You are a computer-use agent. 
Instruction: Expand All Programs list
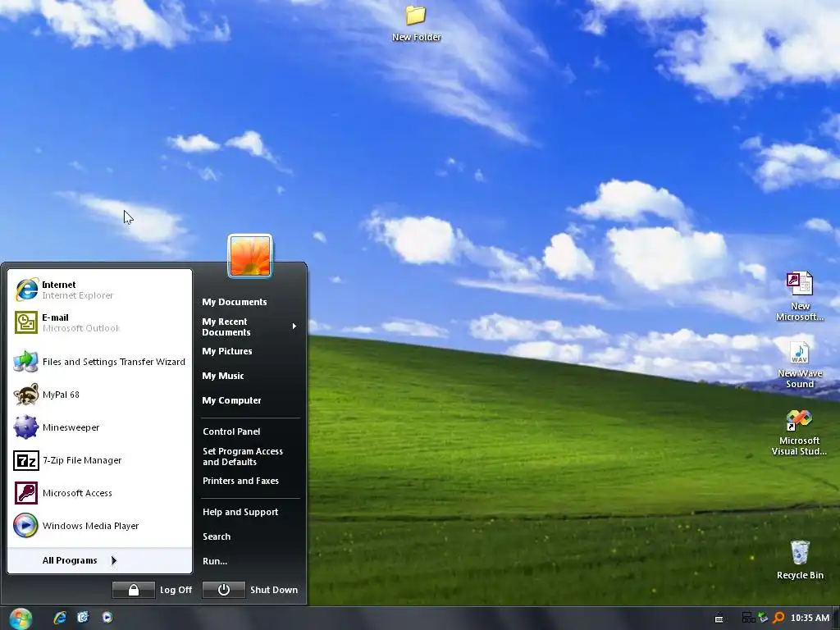click(x=99, y=560)
